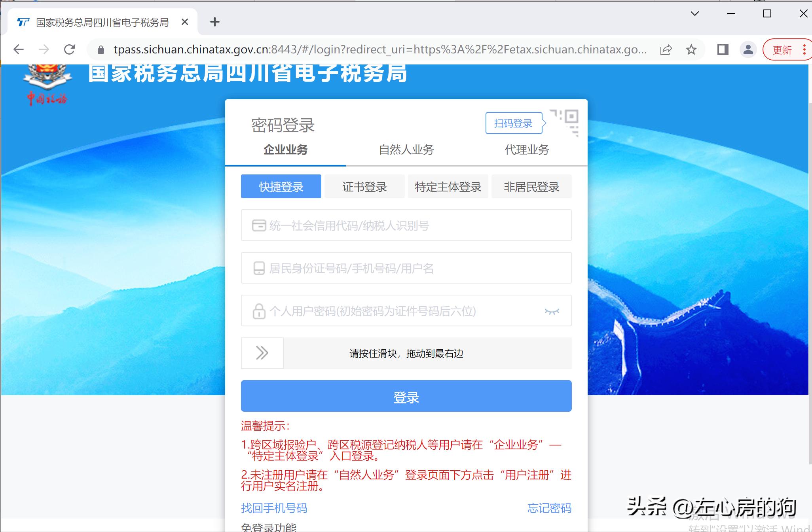Switch to the 自然人业务 tab
The image size is (812, 532).
(406, 150)
